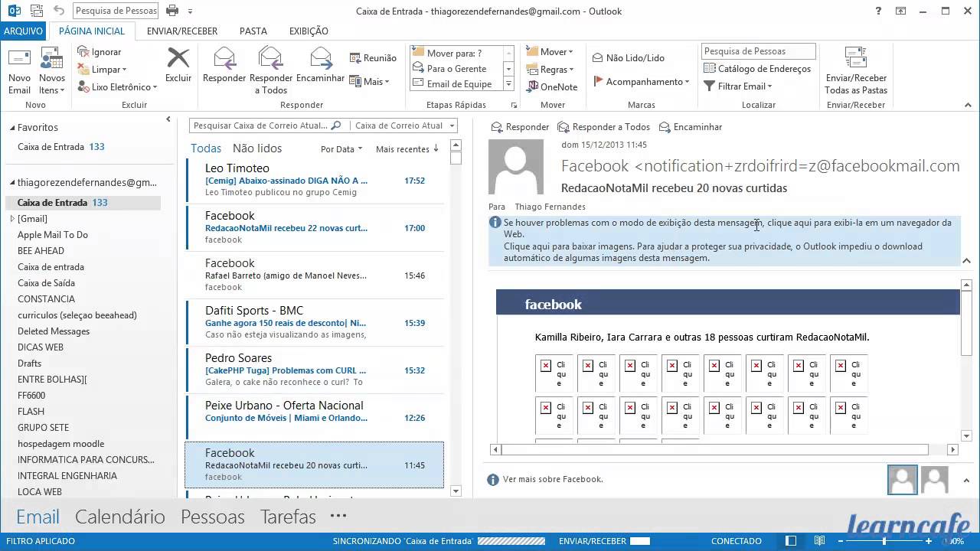Image resolution: width=980 pixels, height=551 pixels.
Task: Open 'Por Data' sort dropdown
Action: point(341,149)
